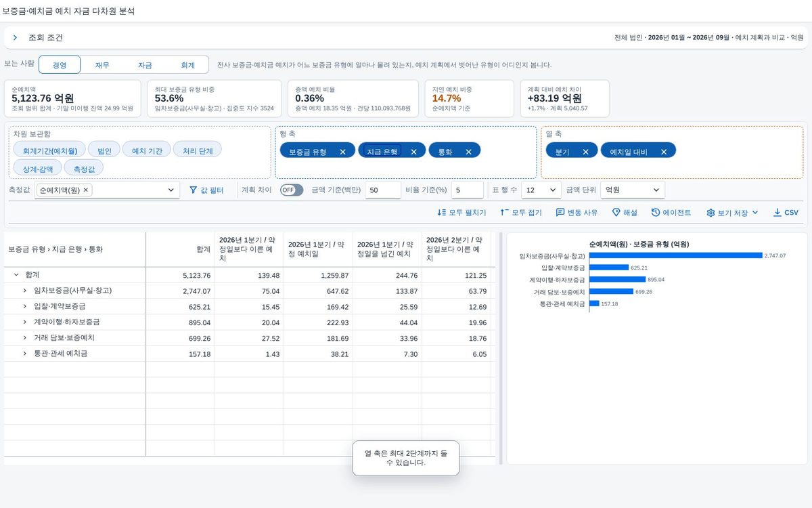Download table as CSV
The height and width of the screenshot is (508, 812).
click(x=786, y=213)
